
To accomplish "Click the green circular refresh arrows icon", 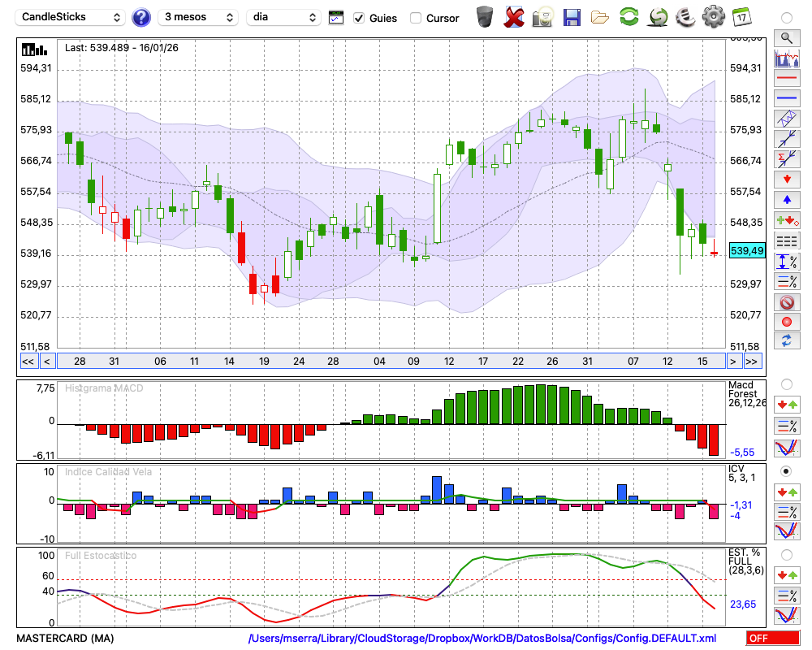I will coord(628,17).
